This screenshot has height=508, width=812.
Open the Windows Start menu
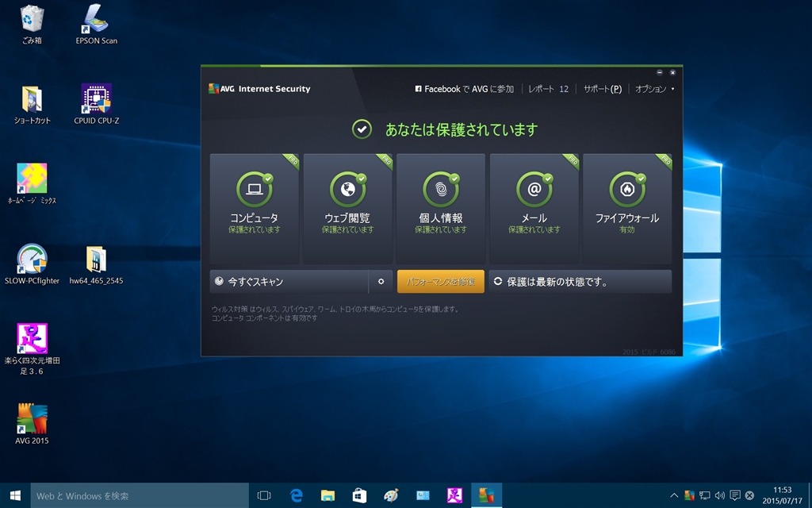coord(15,495)
